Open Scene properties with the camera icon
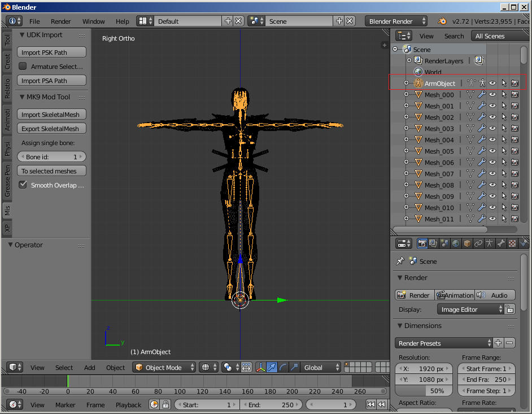This screenshot has height=414, width=532. coord(444,243)
